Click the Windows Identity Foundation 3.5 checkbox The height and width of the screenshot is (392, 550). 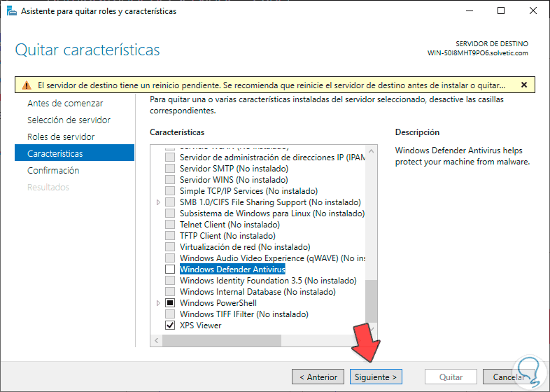pos(170,281)
